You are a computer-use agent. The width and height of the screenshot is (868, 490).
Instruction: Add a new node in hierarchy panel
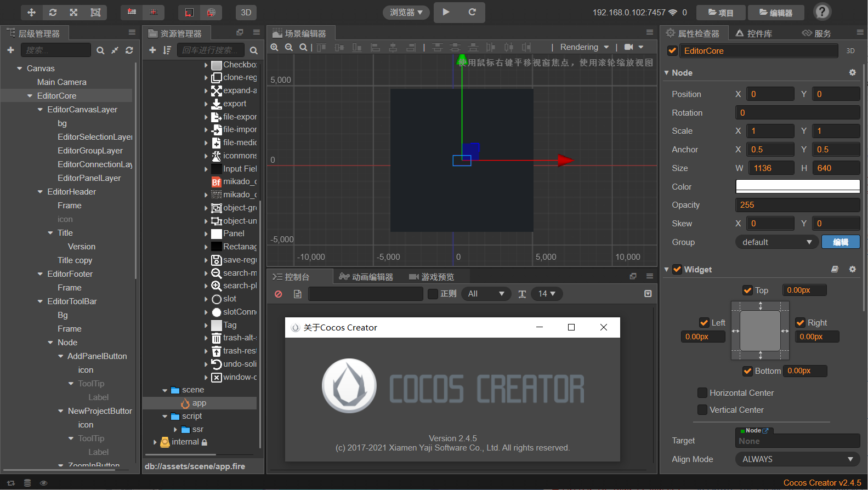(x=10, y=50)
